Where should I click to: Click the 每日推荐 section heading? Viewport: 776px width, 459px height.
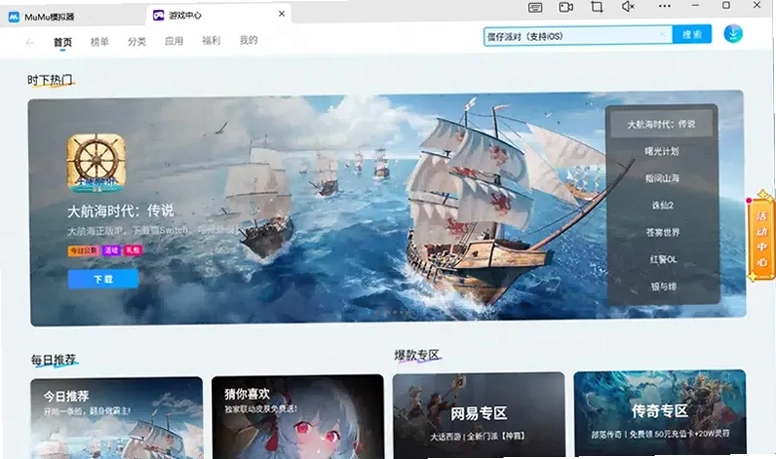(54, 359)
